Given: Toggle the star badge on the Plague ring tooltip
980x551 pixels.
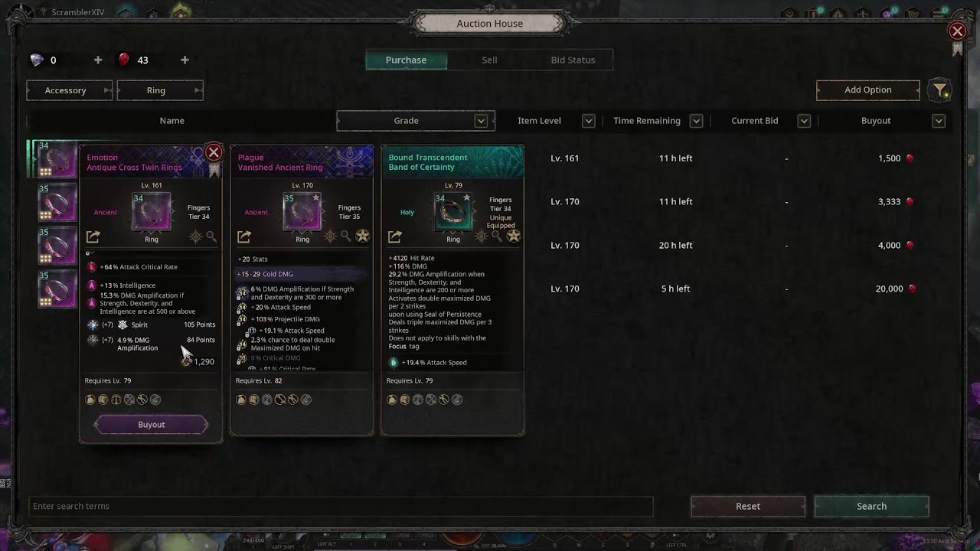Looking at the screenshot, I should (x=362, y=236).
